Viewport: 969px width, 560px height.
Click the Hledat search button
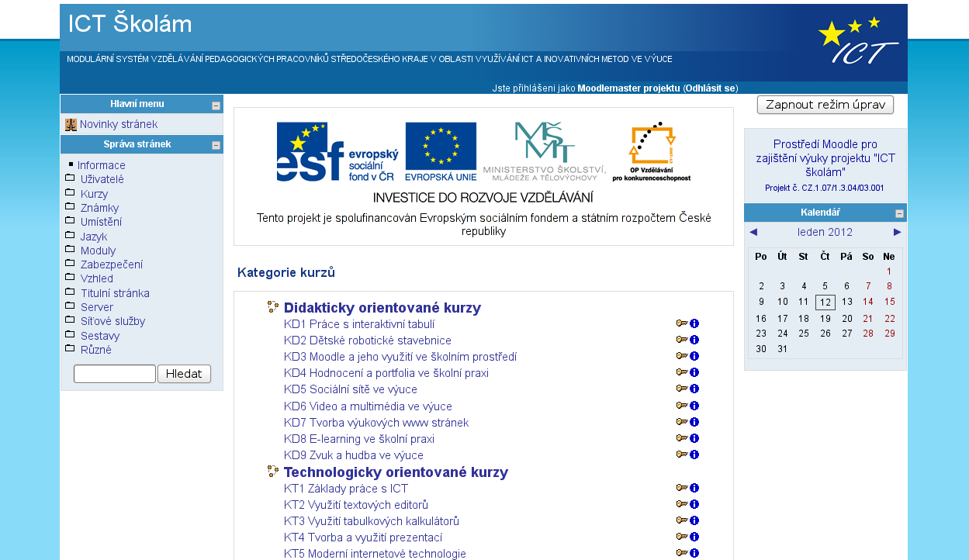(x=184, y=374)
